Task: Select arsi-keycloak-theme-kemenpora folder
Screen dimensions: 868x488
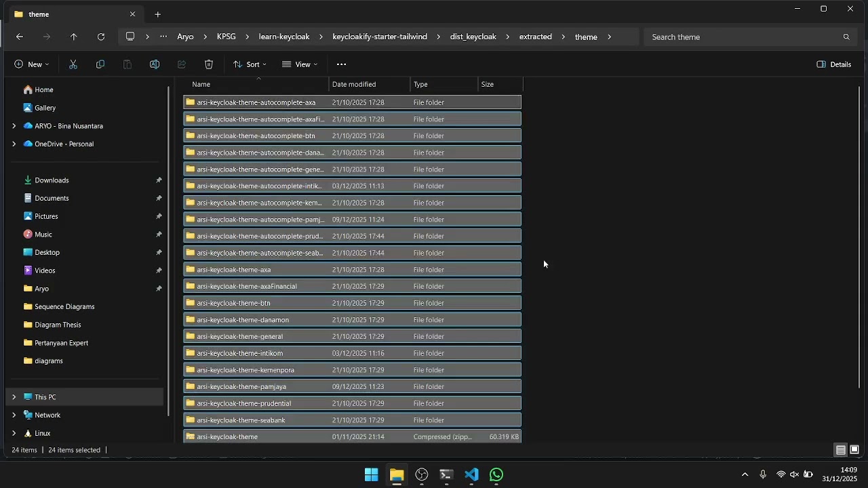Action: point(353,370)
